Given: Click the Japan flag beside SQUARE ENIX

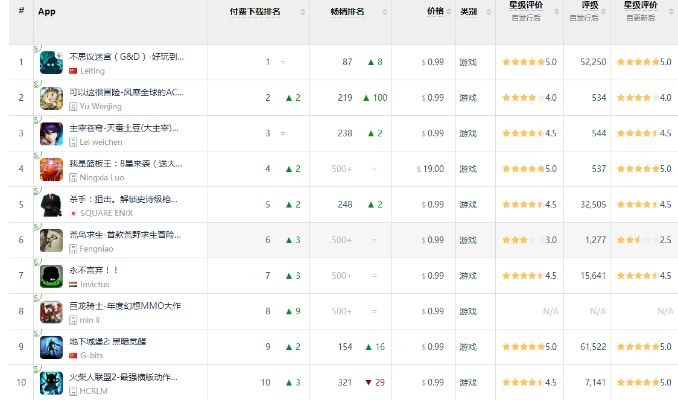Looking at the screenshot, I should point(73,213).
